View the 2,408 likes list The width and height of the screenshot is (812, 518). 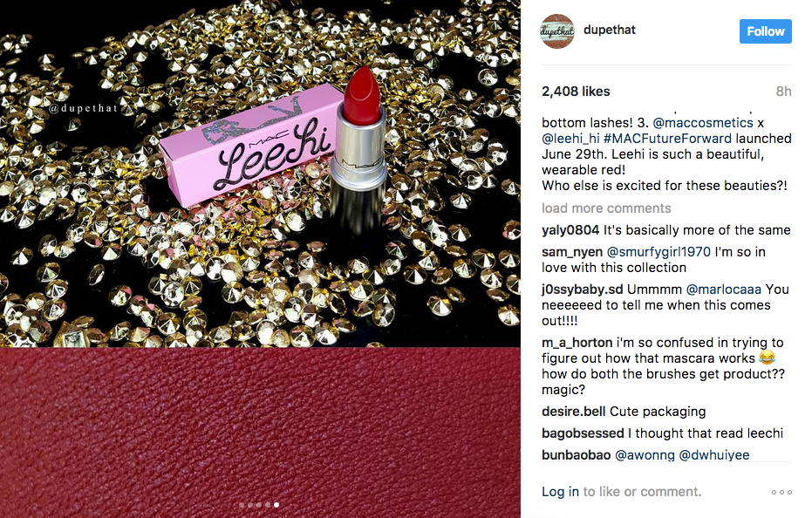(576, 92)
